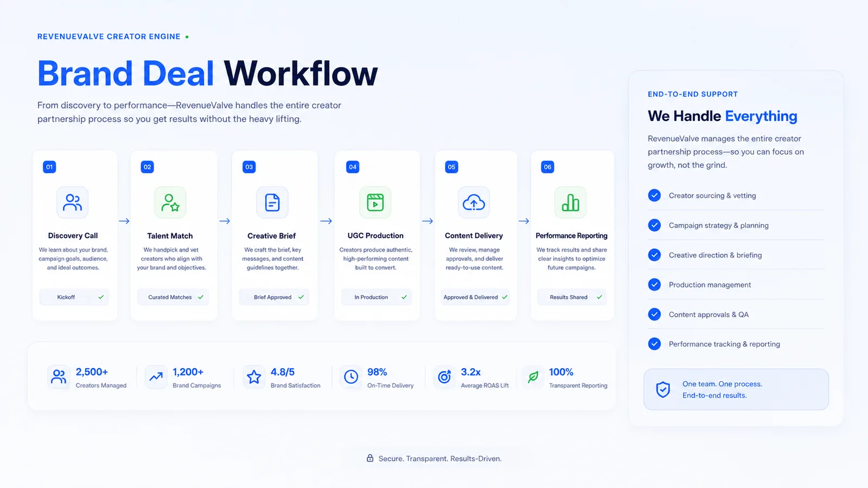Click the Transparent Reporting leaf icon
Screen dimensions: 868x488
[x=533, y=376]
